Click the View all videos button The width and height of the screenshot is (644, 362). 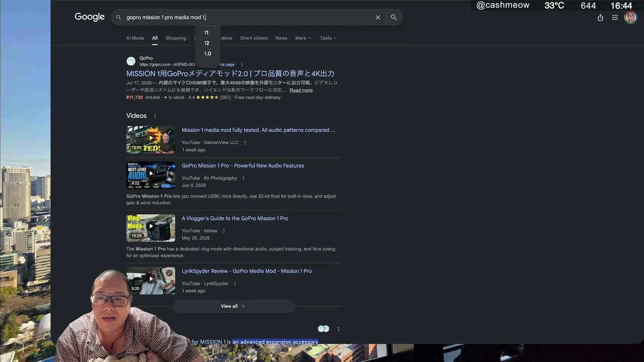233,306
